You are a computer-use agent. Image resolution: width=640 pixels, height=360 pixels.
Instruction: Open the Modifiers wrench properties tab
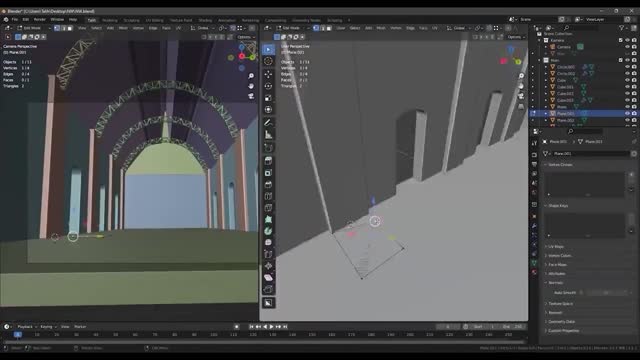tap(534, 225)
